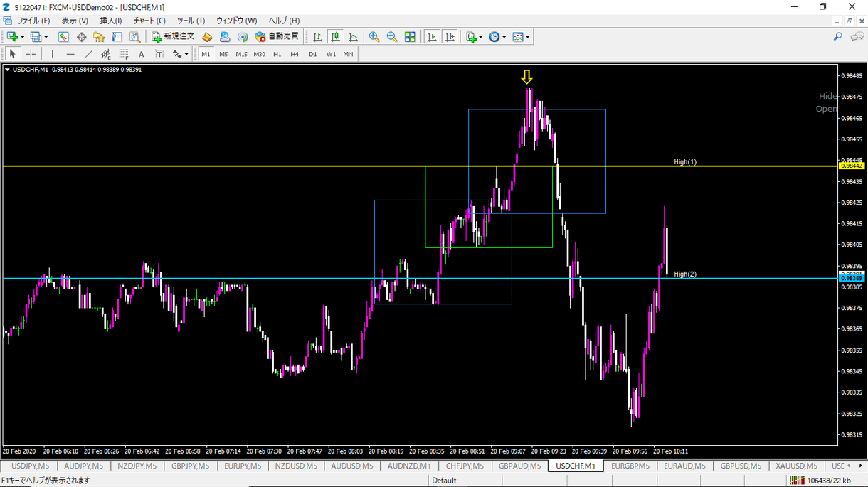Click the yellow arrow marker above the peak

[x=526, y=77]
